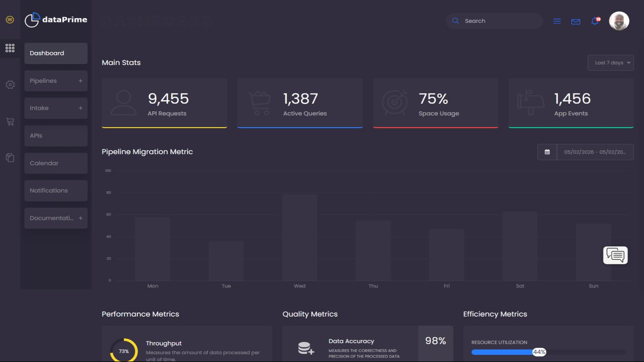Click the Efficiency Metrics heading
Viewport: 644px width, 362px height.
[x=495, y=314]
